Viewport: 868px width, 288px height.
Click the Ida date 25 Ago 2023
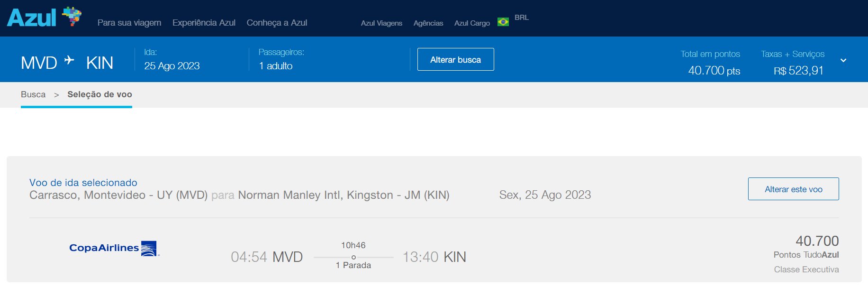172,66
